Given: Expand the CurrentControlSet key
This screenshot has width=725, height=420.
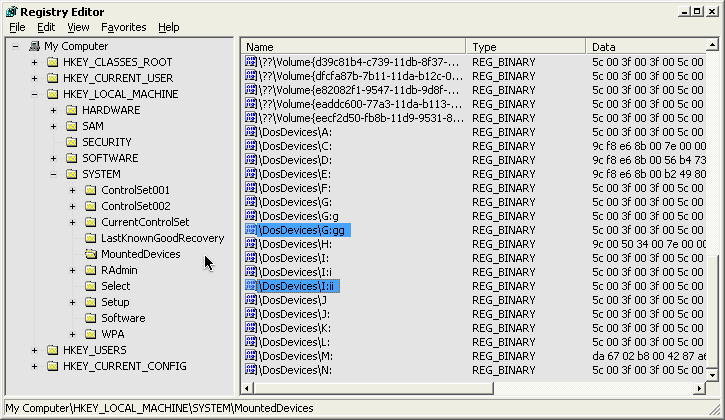Looking at the screenshot, I should pos(73,222).
